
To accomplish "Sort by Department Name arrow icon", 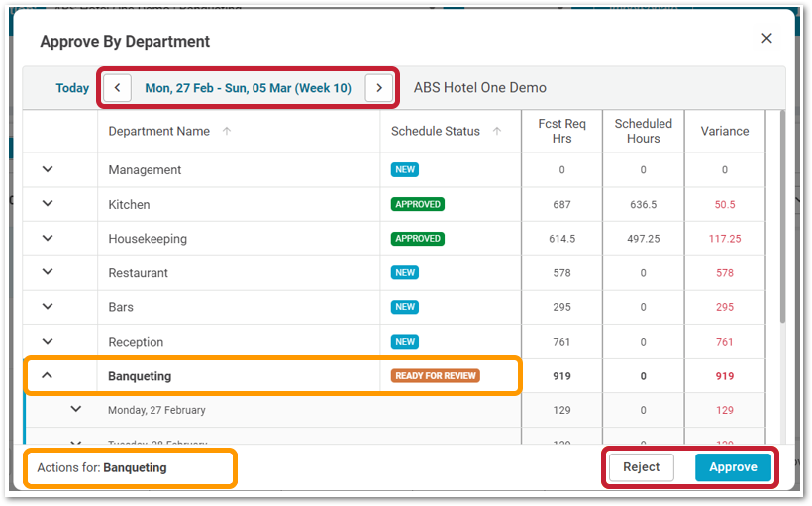I will [x=227, y=131].
